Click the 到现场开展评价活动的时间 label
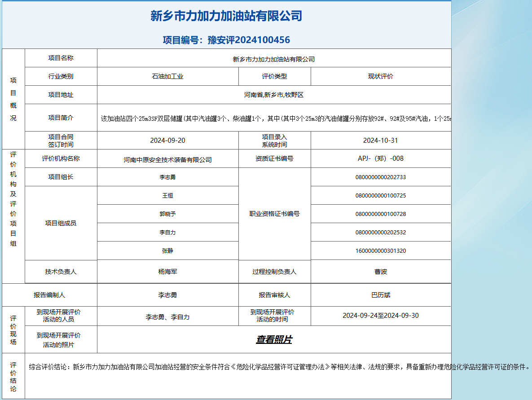Viewport: 532px width, 400px height. (272, 316)
